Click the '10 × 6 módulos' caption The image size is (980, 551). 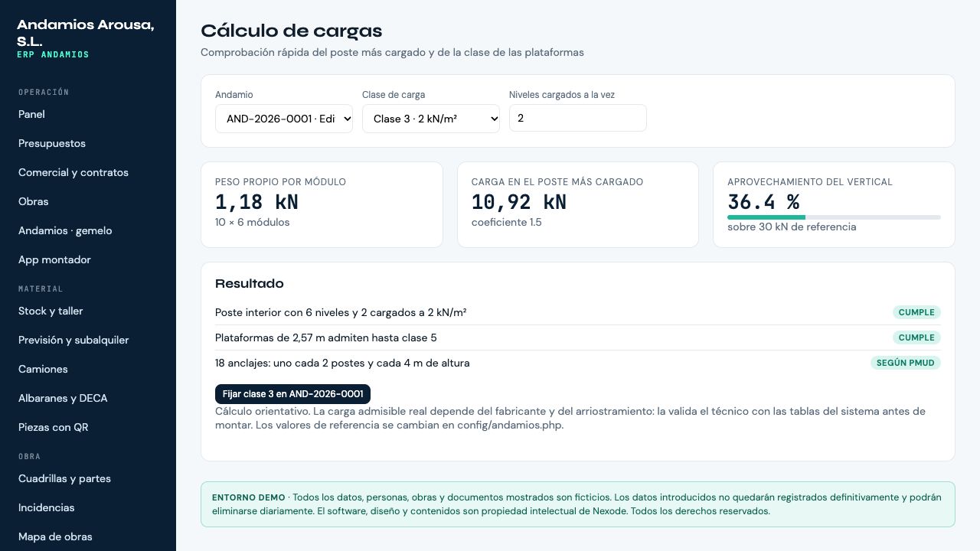click(253, 222)
